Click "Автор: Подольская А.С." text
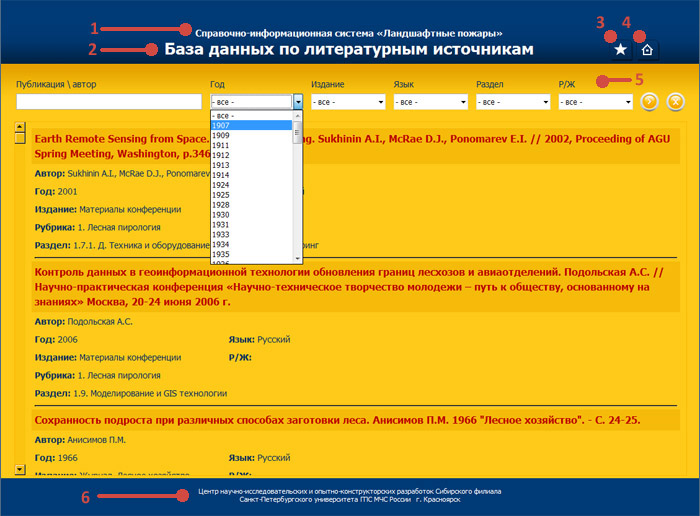The image size is (700, 516). point(83,321)
